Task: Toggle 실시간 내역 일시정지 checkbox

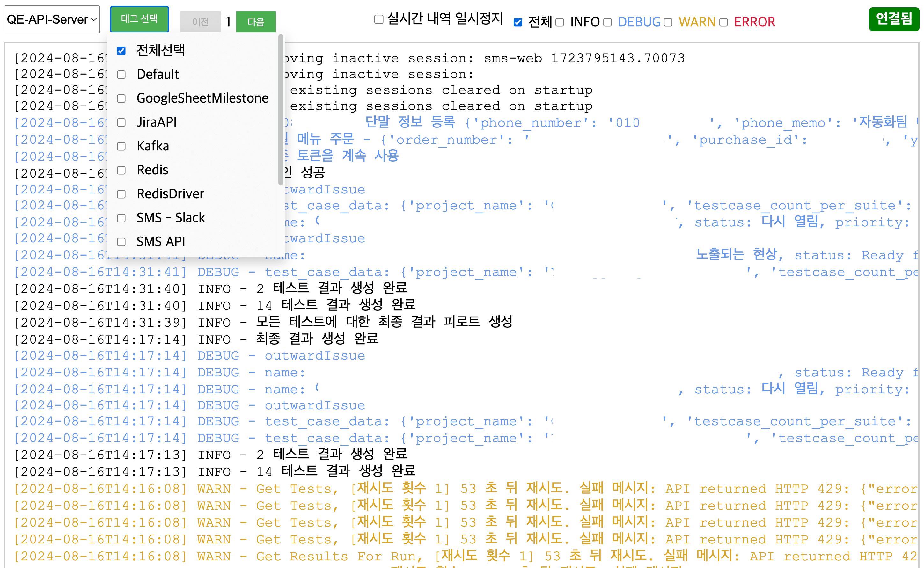Action: (379, 19)
